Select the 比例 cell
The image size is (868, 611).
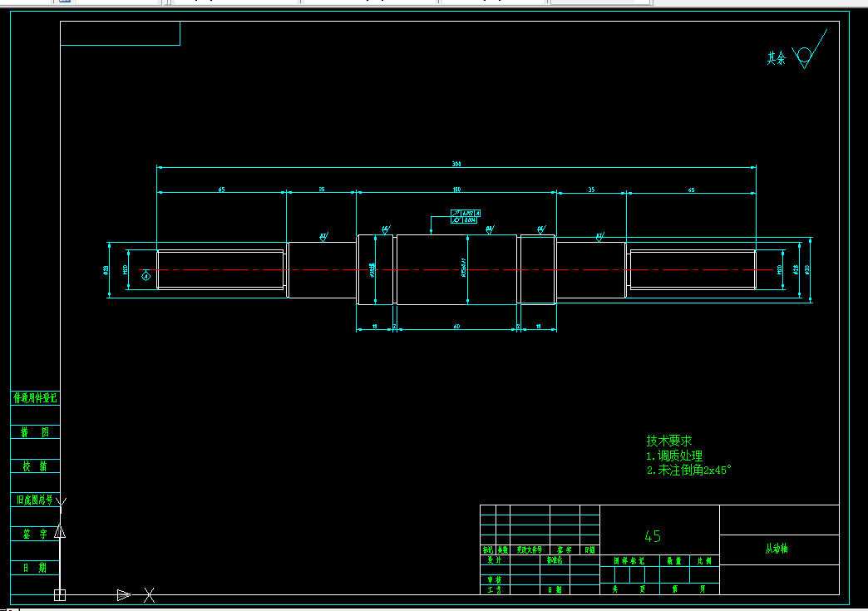(704, 560)
